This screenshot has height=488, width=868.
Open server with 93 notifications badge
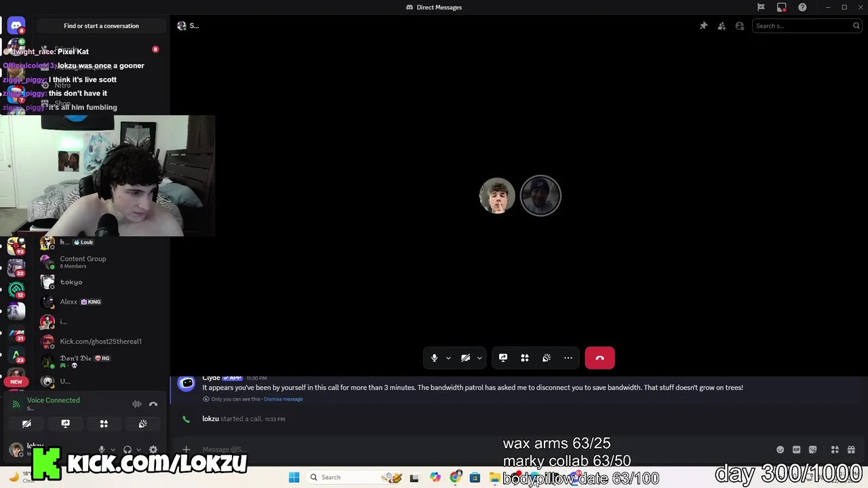[16, 245]
